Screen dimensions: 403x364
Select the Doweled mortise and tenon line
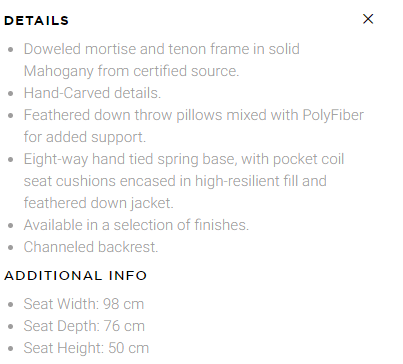point(162,49)
